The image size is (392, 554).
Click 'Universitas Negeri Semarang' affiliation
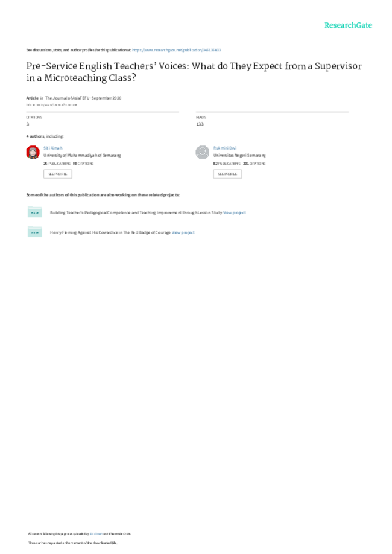[239, 156]
